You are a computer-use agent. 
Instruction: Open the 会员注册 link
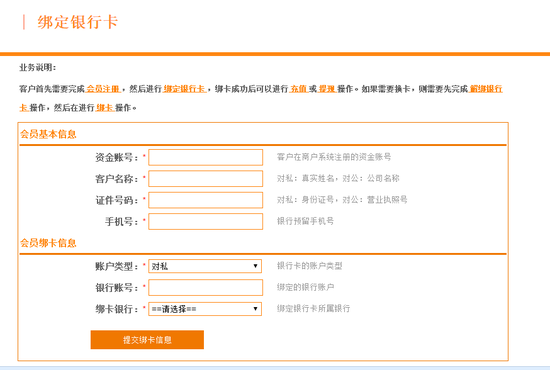click(103, 89)
